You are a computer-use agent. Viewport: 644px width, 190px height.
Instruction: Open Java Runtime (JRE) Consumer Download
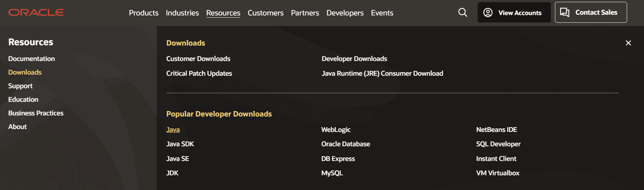tap(382, 74)
